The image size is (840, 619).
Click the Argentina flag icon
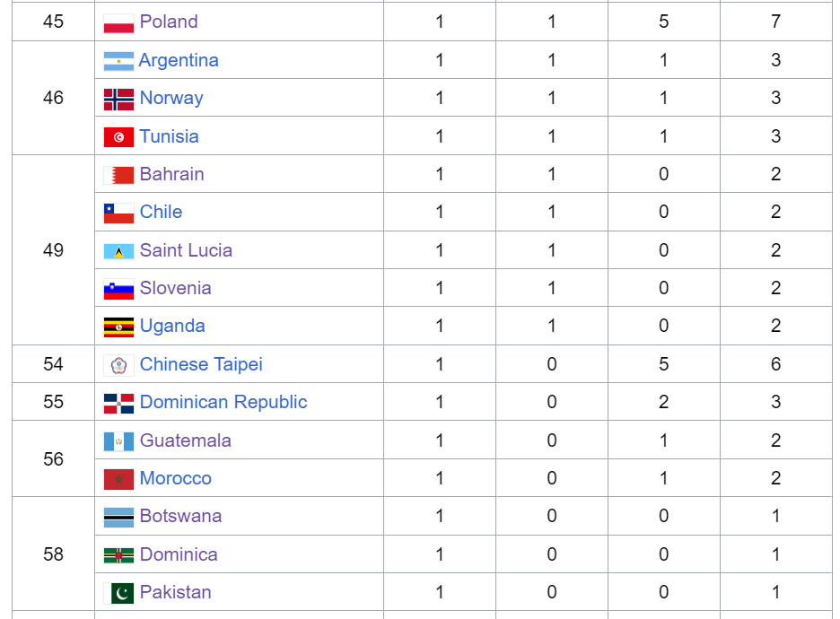click(x=118, y=61)
